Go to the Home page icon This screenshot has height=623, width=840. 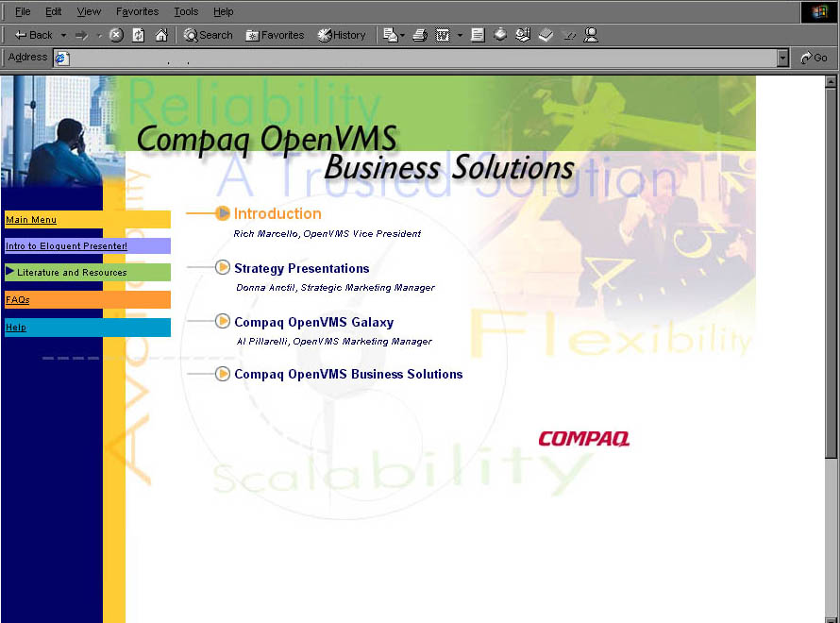(x=161, y=35)
